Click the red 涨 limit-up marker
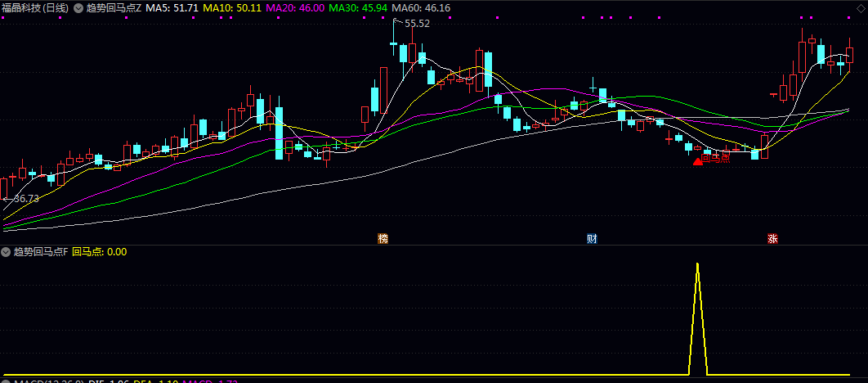 [x=772, y=239]
